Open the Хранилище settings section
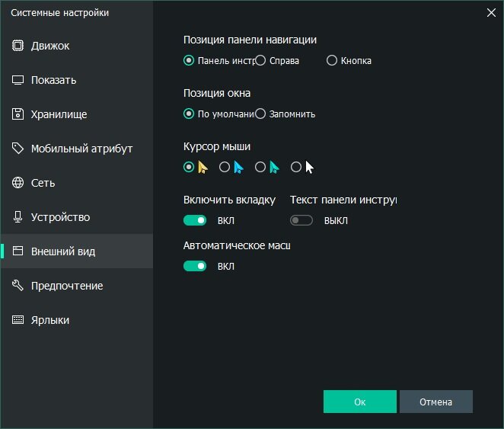Image resolution: width=504 pixels, height=429 pixels. [76, 114]
